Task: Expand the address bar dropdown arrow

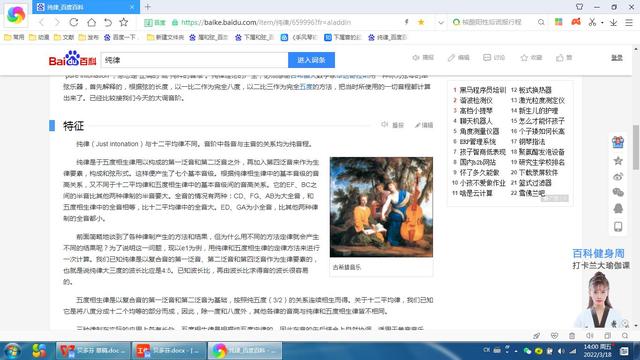Action: tap(441, 23)
